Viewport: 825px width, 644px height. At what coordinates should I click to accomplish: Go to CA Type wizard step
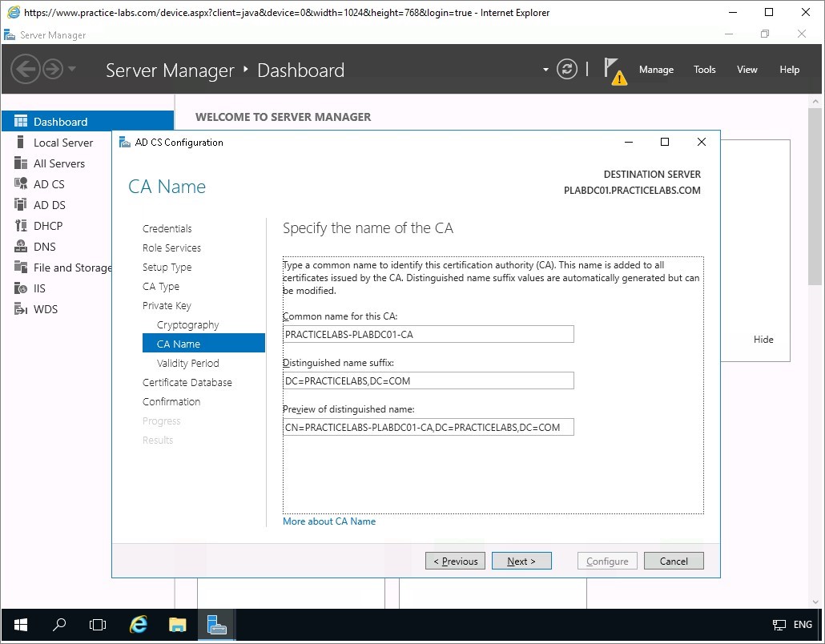pos(160,286)
